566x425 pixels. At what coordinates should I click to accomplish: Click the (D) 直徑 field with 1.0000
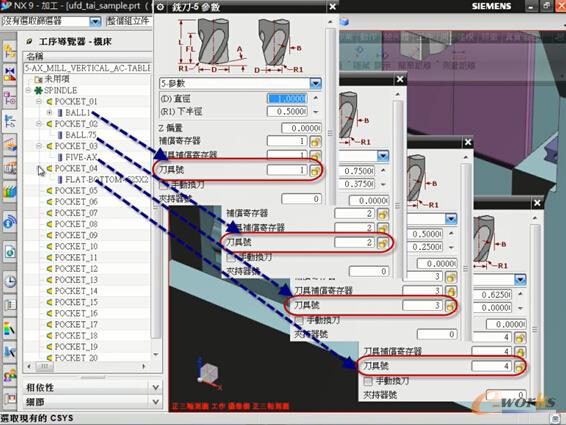pos(287,99)
